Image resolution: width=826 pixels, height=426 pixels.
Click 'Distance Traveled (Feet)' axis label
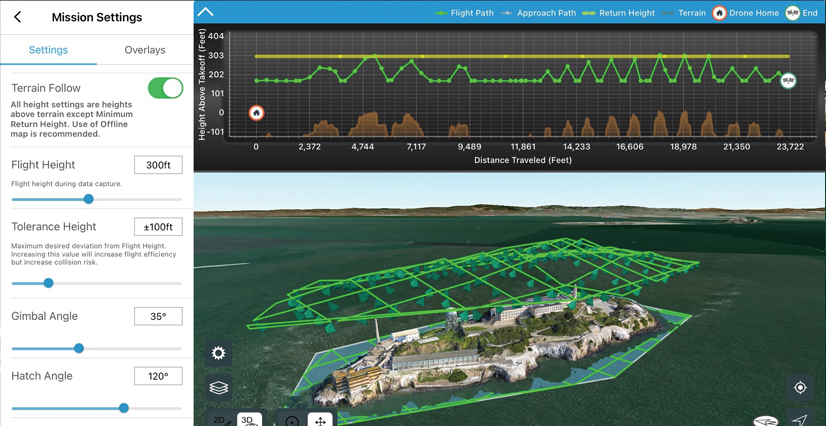[x=523, y=160]
